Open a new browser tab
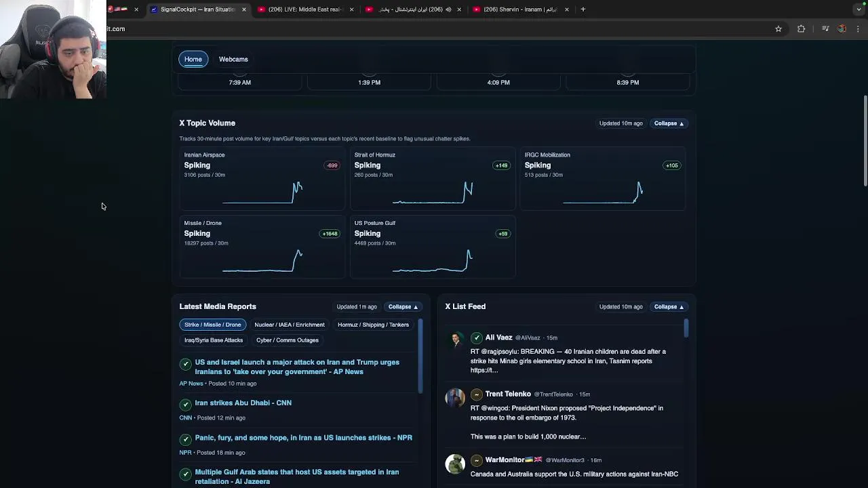The image size is (868, 488). pos(583,9)
